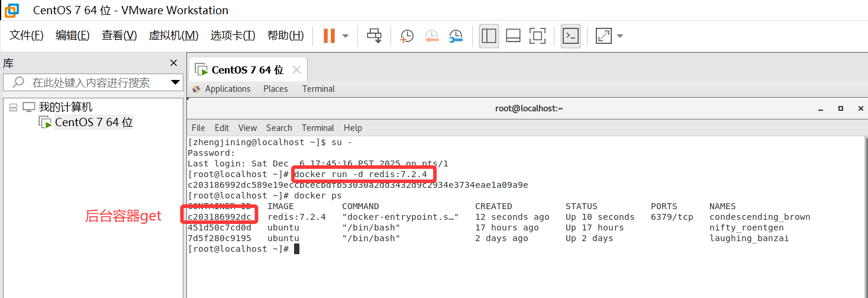Open the 帮助(H) menu
This screenshot has height=298, width=868.
[285, 36]
